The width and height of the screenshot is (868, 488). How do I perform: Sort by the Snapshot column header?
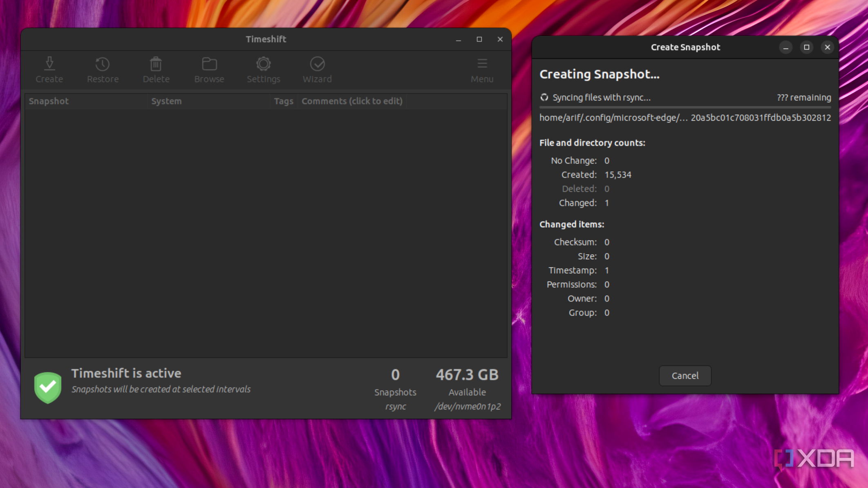pyautogui.click(x=86, y=101)
